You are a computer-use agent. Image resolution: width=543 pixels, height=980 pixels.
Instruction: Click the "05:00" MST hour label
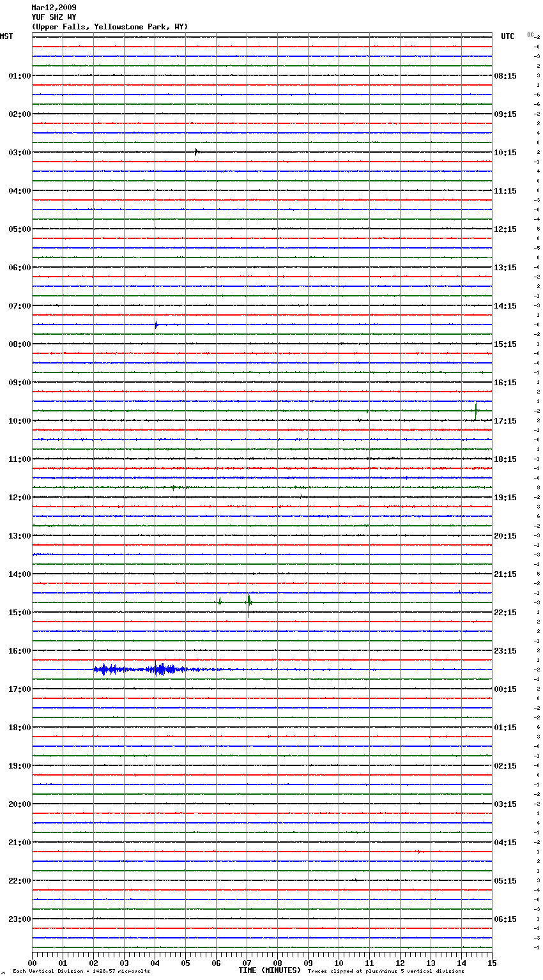pyautogui.click(x=20, y=229)
